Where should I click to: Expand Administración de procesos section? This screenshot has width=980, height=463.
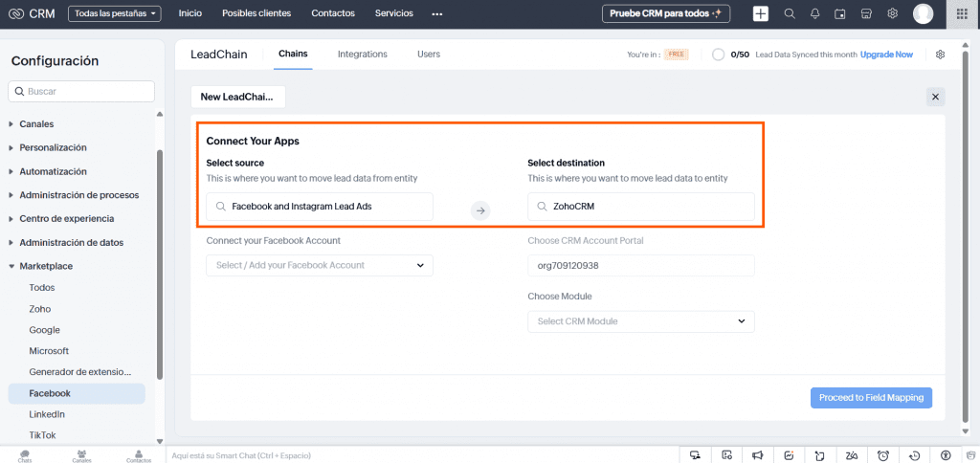[78, 195]
